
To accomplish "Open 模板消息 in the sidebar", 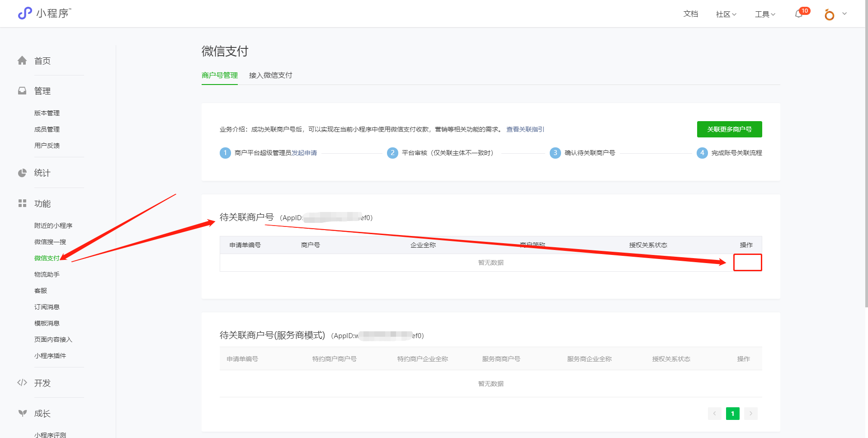I will pos(47,323).
